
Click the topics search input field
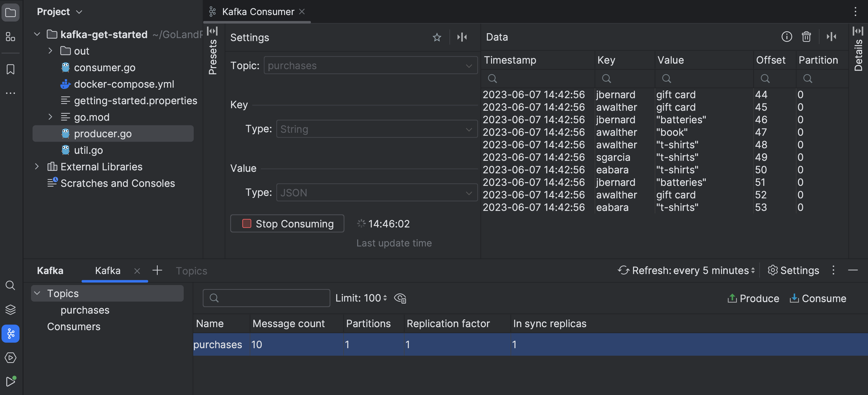(266, 298)
